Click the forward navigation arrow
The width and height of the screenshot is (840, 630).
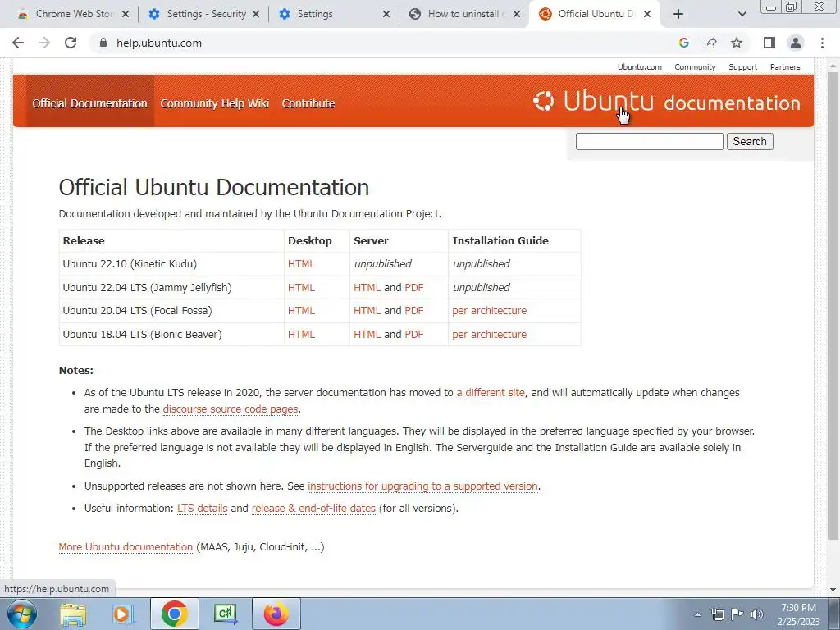44,43
